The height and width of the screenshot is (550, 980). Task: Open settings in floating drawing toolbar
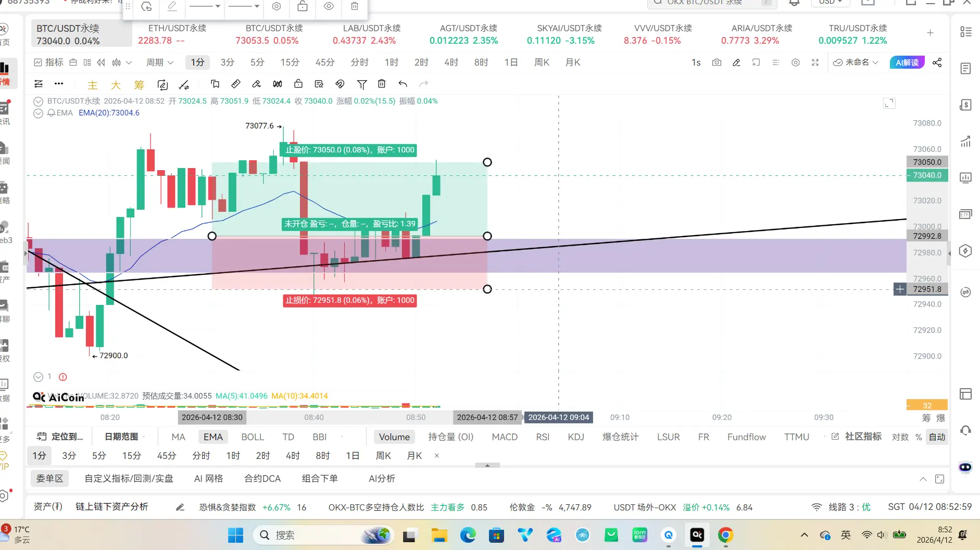click(x=277, y=6)
